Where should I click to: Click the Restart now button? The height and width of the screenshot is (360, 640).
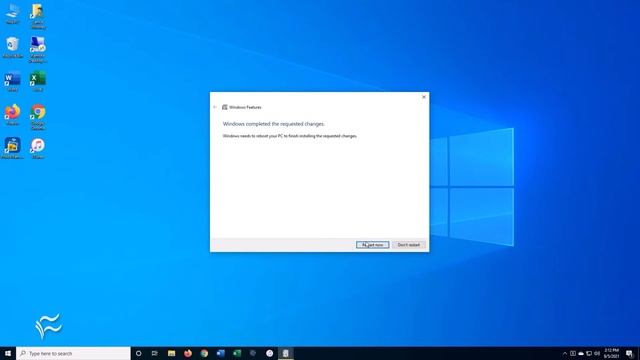[372, 244]
